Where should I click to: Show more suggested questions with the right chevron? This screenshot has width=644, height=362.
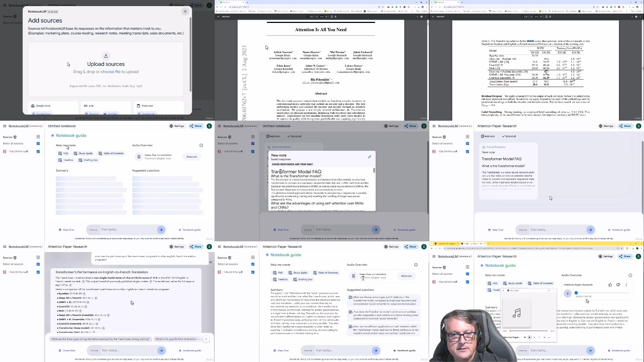tap(206, 339)
